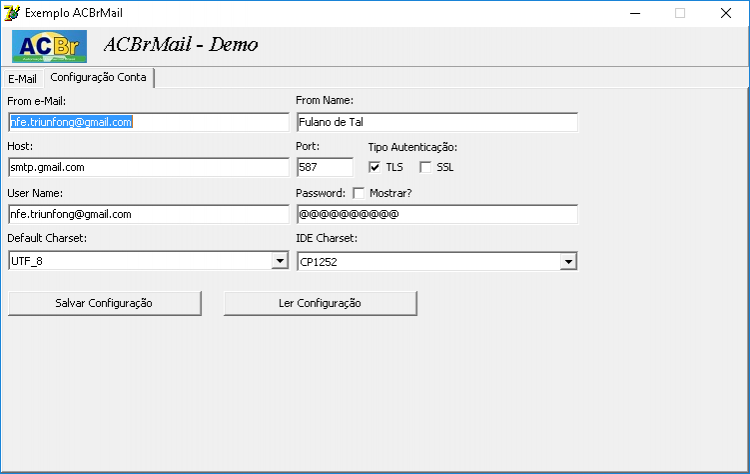This screenshot has height=474, width=750.
Task: Click the Port field showing 587
Action: coord(325,167)
